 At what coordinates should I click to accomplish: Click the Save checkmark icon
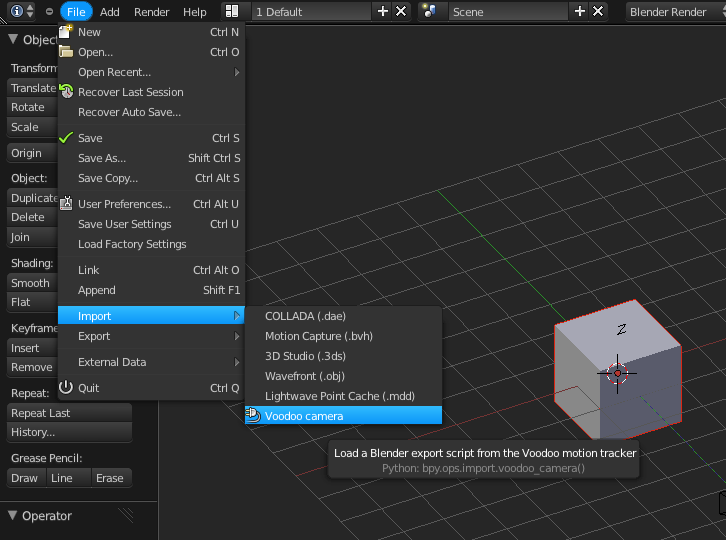[66, 138]
